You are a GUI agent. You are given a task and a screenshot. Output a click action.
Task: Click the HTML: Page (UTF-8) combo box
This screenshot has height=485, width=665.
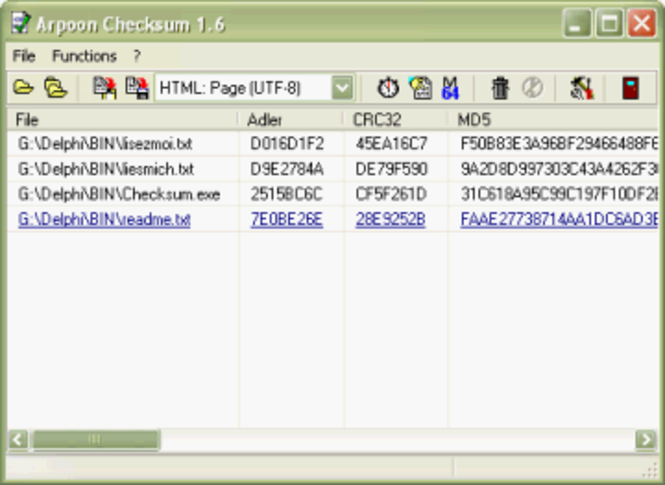254,88
